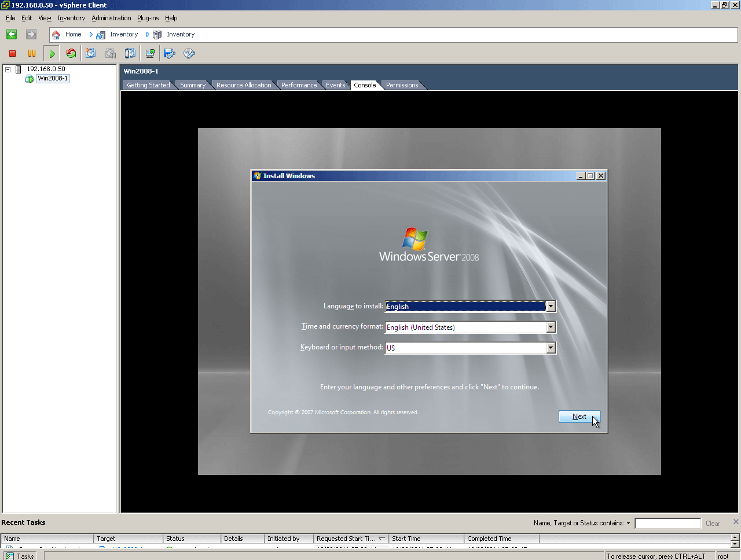The image size is (741, 560).
Task: Click the Home house icon in the navigation bar
Action: [56, 35]
